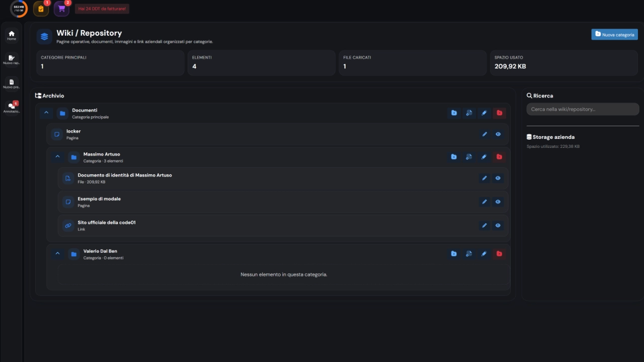Click the Storage azienda database icon
Viewport: 644px width, 362px height.
pyautogui.click(x=529, y=137)
